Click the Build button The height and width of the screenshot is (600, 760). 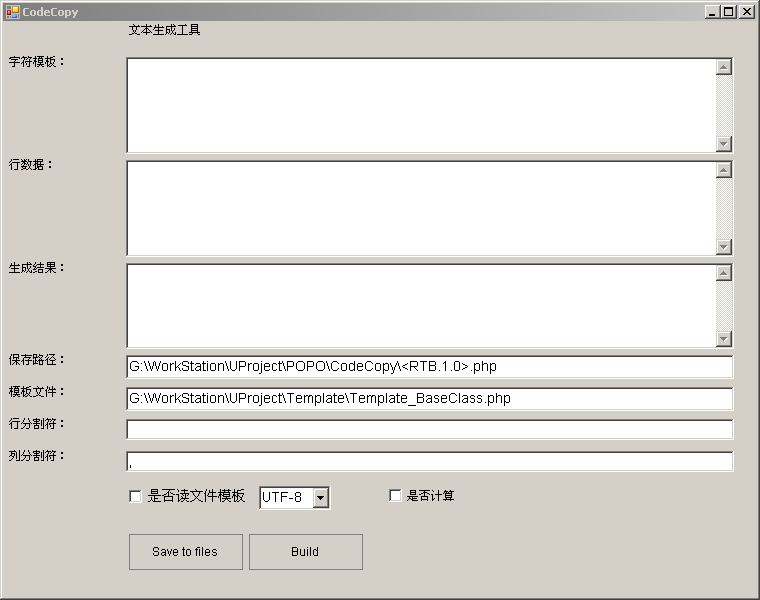tap(305, 552)
